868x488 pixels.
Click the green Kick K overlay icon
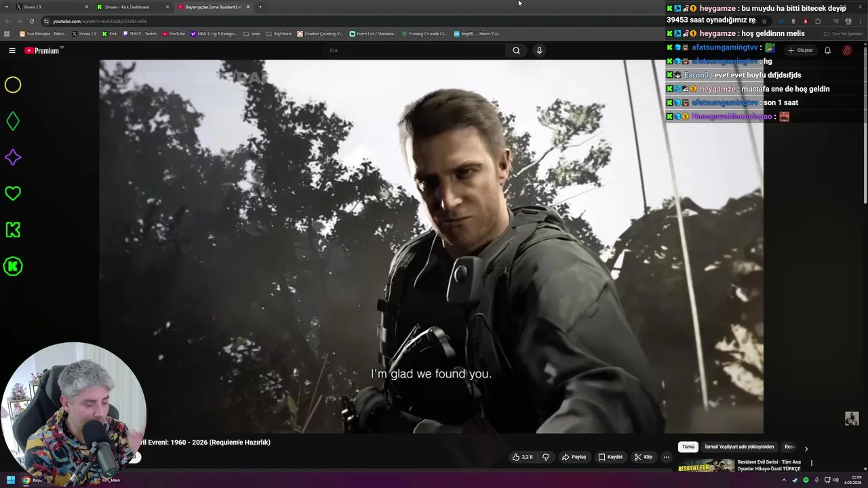click(13, 230)
